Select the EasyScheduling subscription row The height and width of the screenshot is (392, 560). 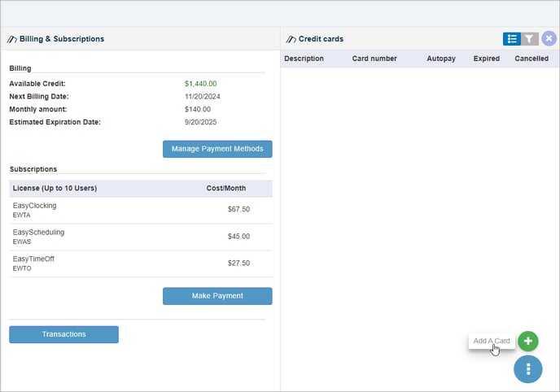pos(141,237)
